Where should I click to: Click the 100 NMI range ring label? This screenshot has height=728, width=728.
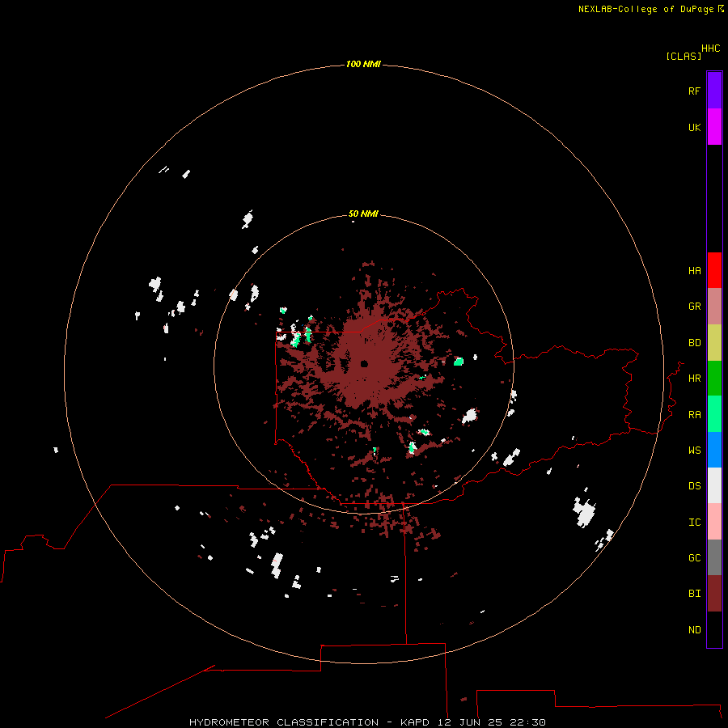[363, 64]
